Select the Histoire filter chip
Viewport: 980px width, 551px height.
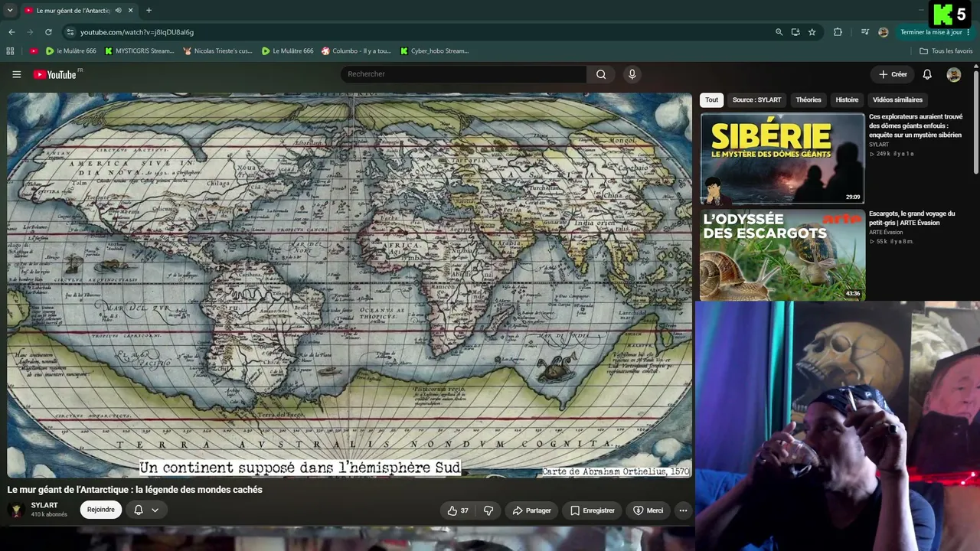pos(847,100)
